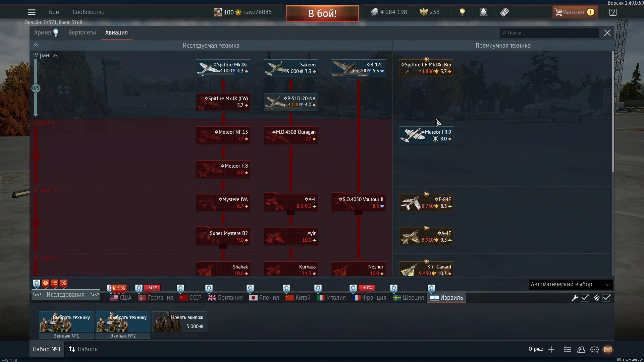The image size is (644, 362).
Task: Open the squad list icon
Action: [x=568, y=350]
